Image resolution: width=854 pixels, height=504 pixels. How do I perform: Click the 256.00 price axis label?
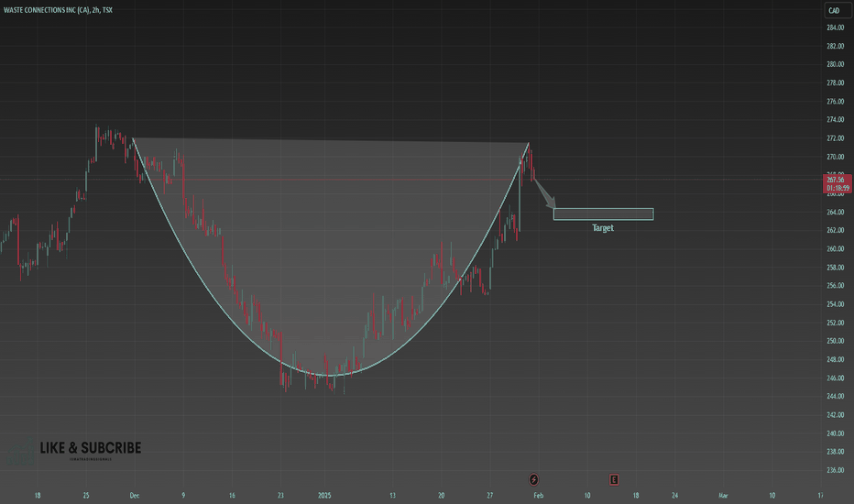click(x=835, y=286)
